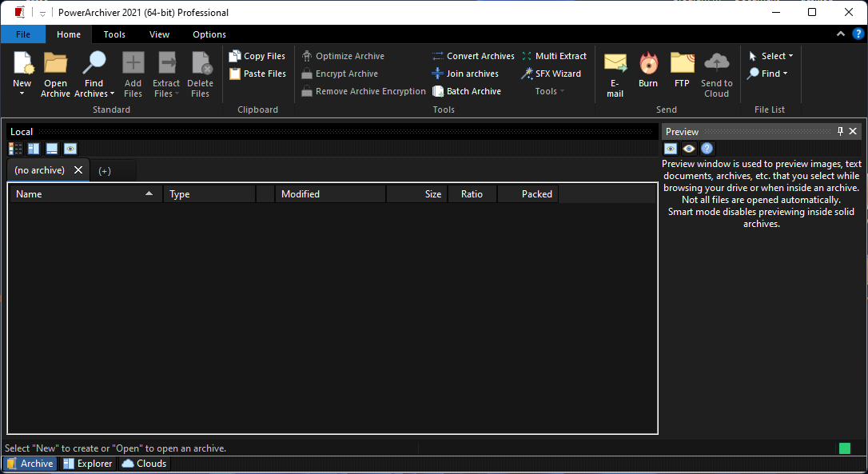The height and width of the screenshot is (474, 868).
Task: Click the New archive icon
Action: click(23, 63)
